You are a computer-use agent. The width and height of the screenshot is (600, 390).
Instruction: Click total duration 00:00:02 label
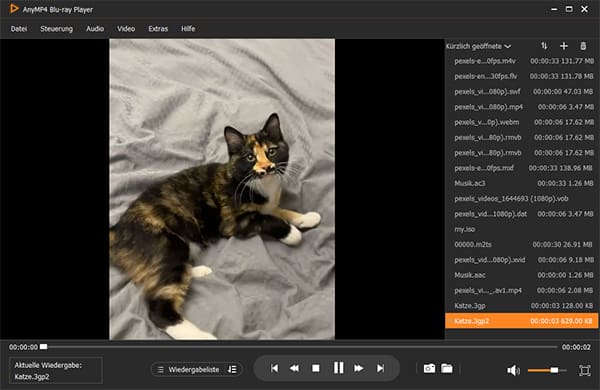tap(576, 347)
